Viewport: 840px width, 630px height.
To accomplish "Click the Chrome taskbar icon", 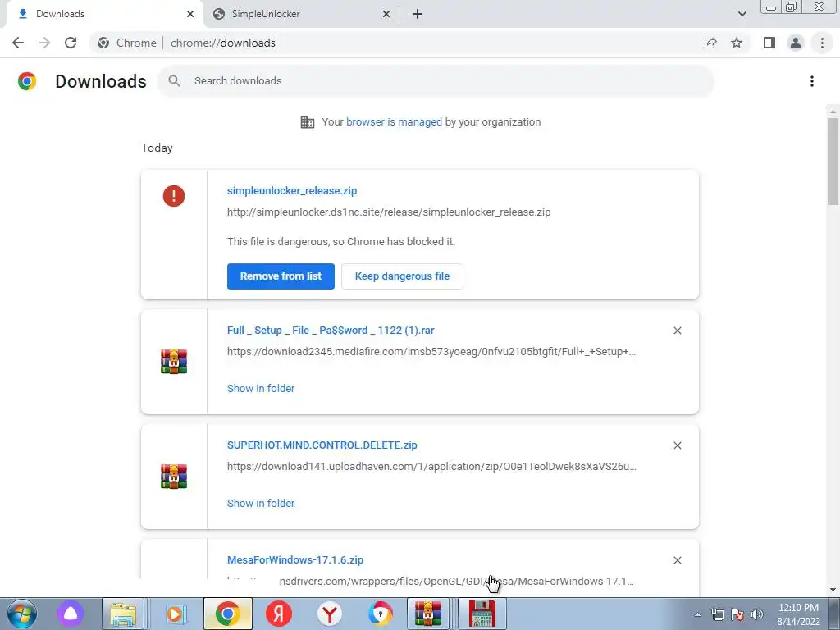I will pos(228,614).
